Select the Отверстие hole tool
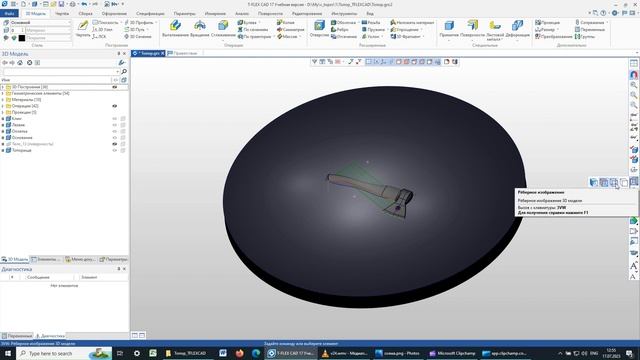The height and width of the screenshot is (360, 640). tap(319, 29)
